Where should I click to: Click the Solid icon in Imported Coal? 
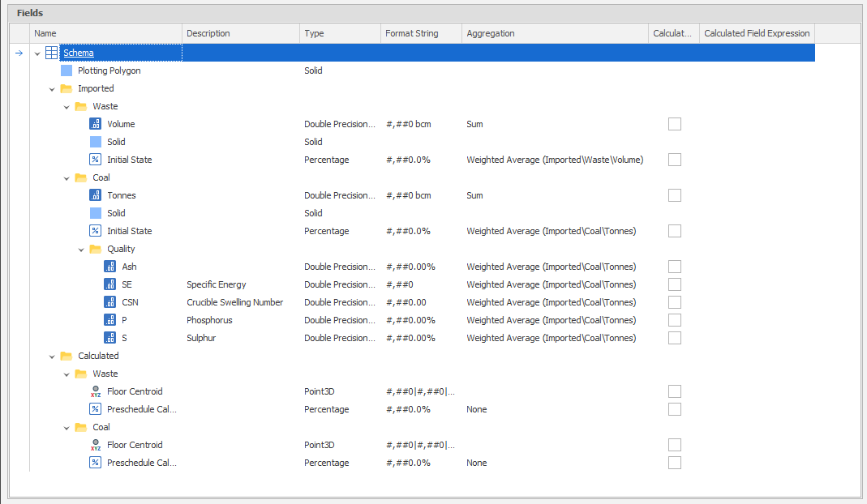click(96, 213)
